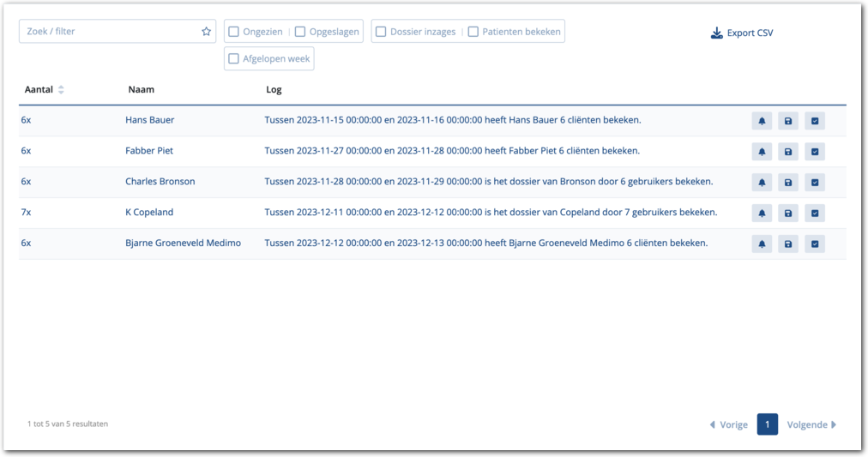Click the save icon for Fabber Piet
Viewport: 868px width, 457px height.
788,152
